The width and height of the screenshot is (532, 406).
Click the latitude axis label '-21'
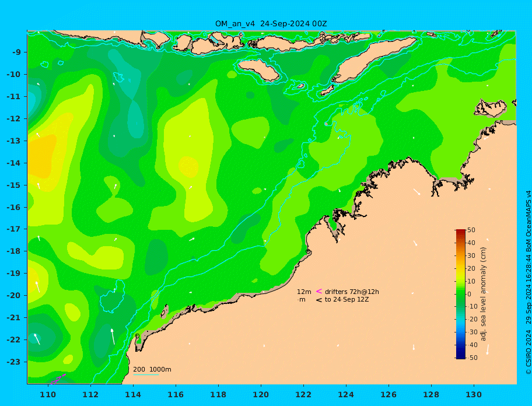pos(13,318)
